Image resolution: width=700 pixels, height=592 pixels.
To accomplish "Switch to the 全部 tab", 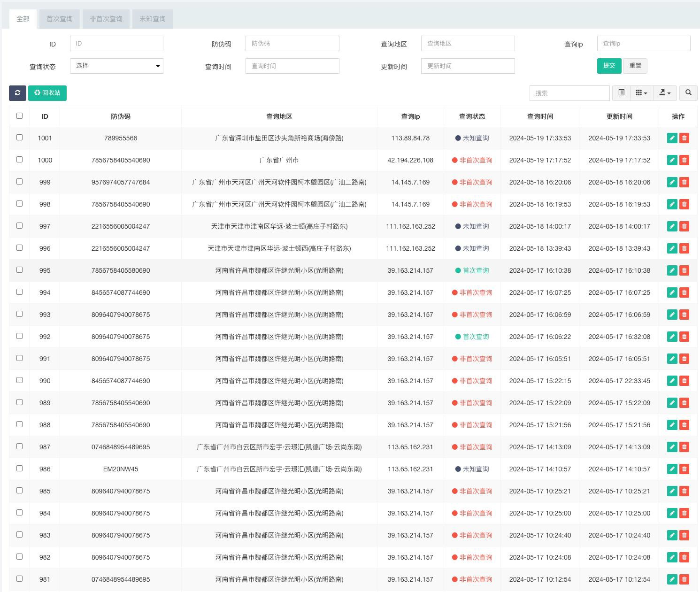I will (x=23, y=19).
